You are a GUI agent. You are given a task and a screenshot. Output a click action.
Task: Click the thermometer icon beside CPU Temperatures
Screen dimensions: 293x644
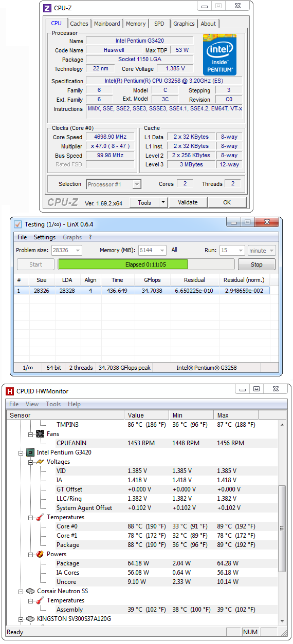tap(40, 517)
